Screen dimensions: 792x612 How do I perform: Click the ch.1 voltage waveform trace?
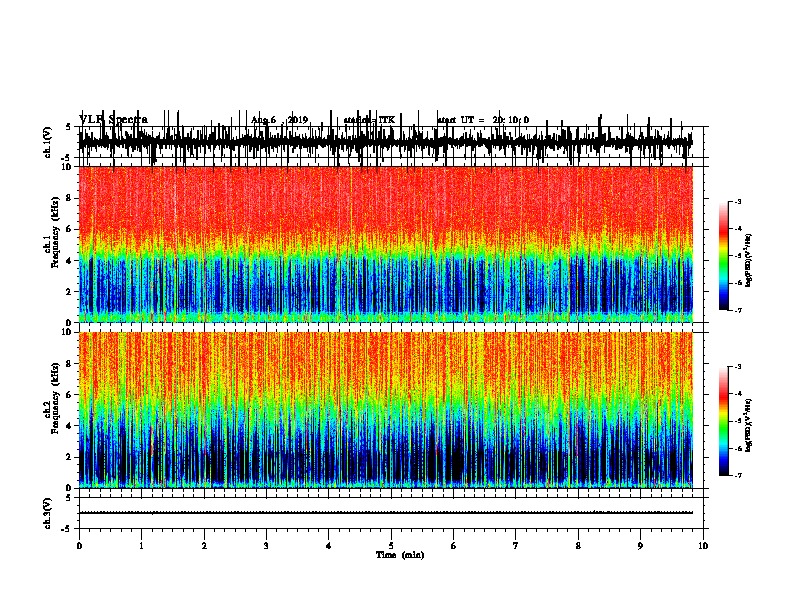(x=385, y=142)
